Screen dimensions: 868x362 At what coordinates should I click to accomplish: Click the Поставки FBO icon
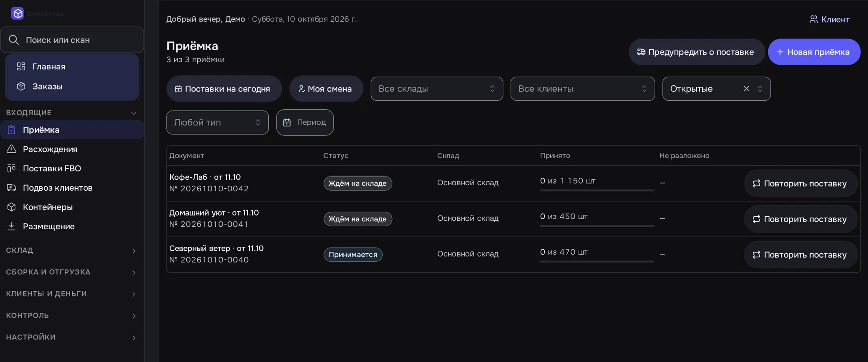click(11, 168)
